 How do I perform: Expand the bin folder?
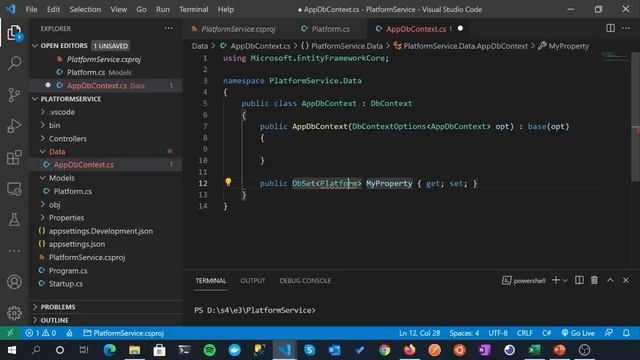(x=54, y=125)
